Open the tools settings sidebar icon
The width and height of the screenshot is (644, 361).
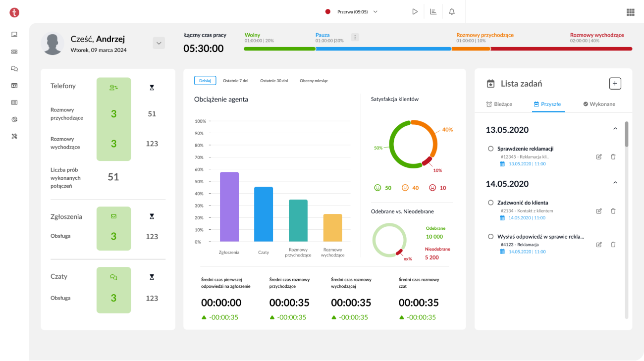pyautogui.click(x=14, y=136)
